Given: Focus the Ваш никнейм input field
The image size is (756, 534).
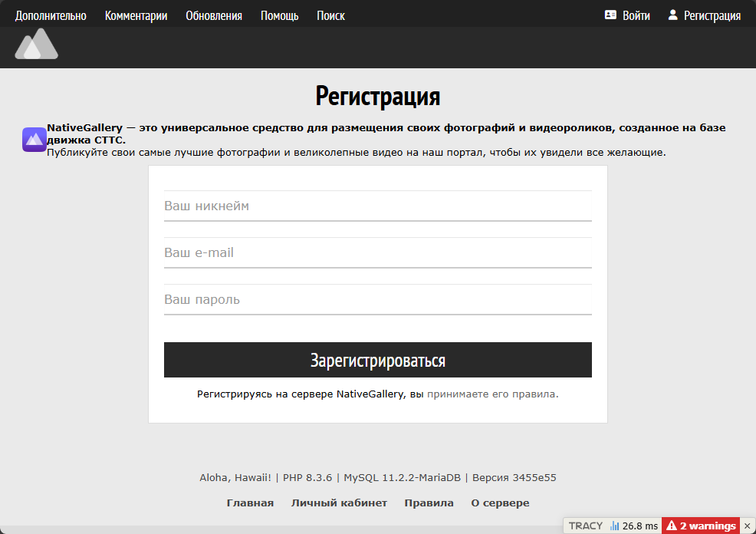Looking at the screenshot, I should [377, 206].
